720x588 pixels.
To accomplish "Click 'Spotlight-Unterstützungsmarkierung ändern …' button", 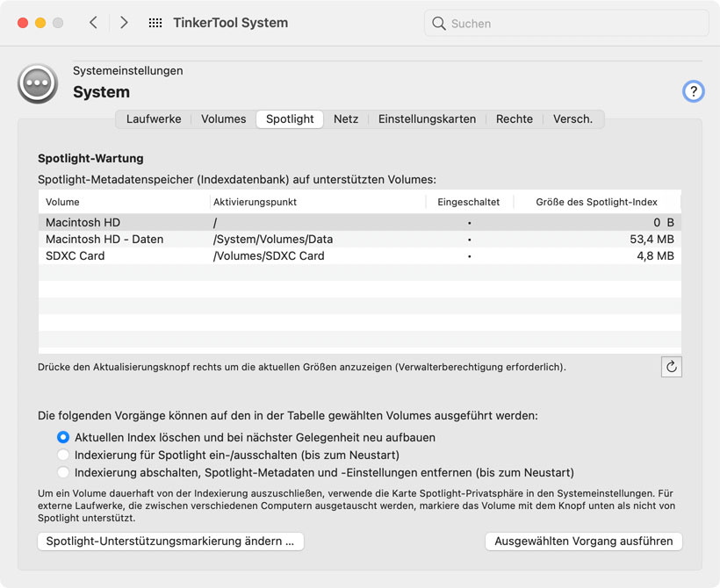I will [170, 541].
